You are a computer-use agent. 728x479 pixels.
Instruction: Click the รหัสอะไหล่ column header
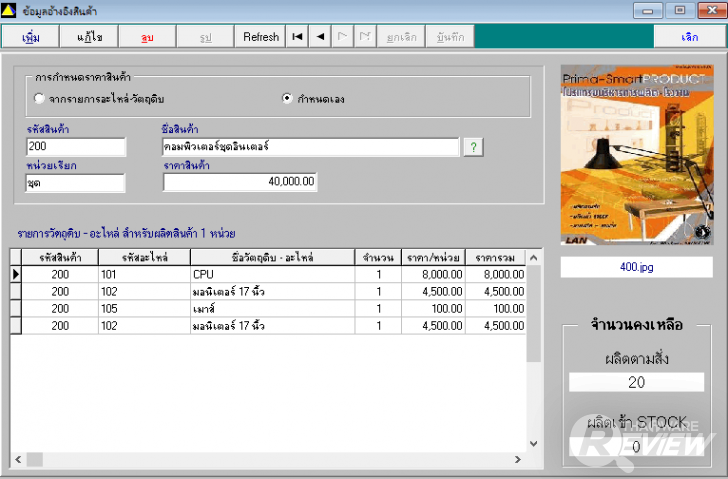click(144, 258)
